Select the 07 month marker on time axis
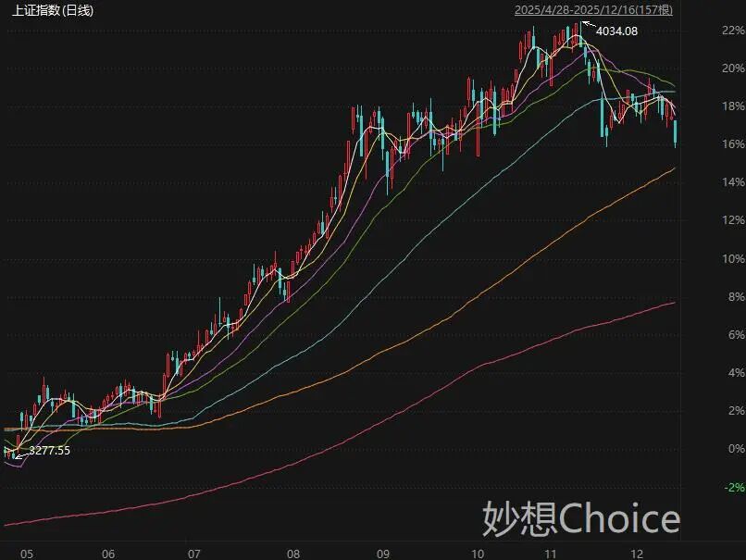 193,554
